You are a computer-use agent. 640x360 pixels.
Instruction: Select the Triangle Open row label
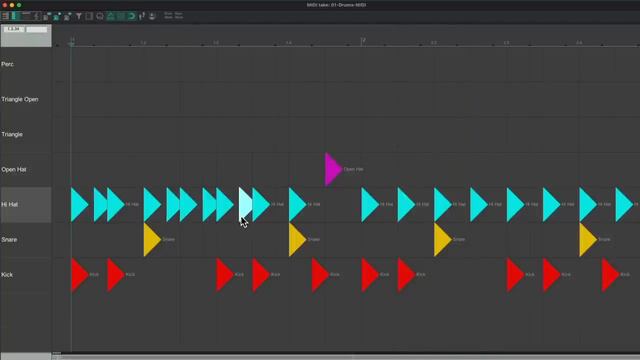pyautogui.click(x=20, y=100)
